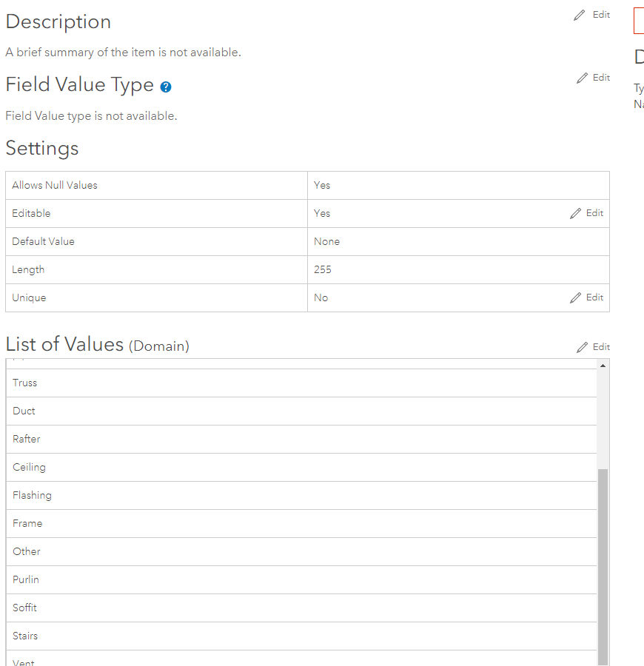Click the List of Values pencil icon
The height and width of the screenshot is (666, 644).
tap(583, 347)
